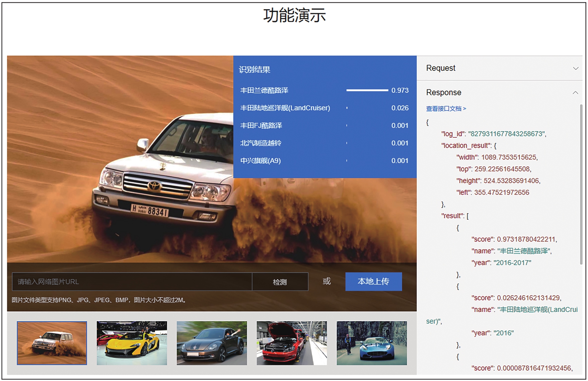The image size is (588, 381).
Task: Click the "top": 259.22561645508 line
Action: (x=494, y=169)
